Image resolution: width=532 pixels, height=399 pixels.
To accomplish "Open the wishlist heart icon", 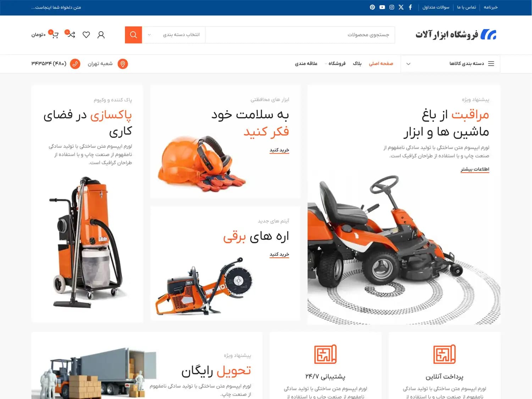I will pos(86,35).
